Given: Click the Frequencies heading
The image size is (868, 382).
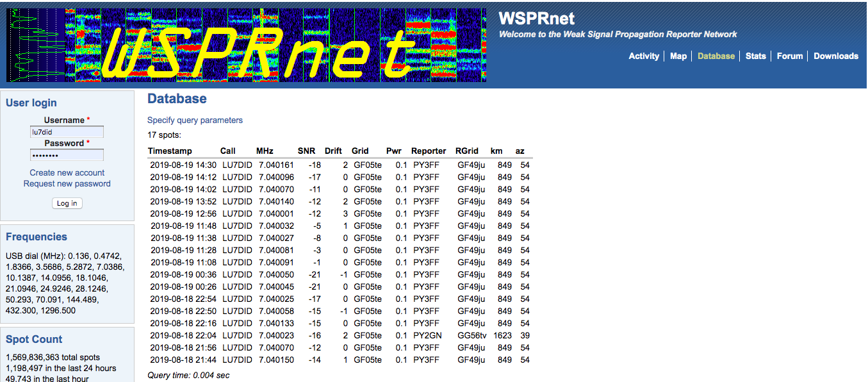Looking at the screenshot, I should click(x=37, y=237).
